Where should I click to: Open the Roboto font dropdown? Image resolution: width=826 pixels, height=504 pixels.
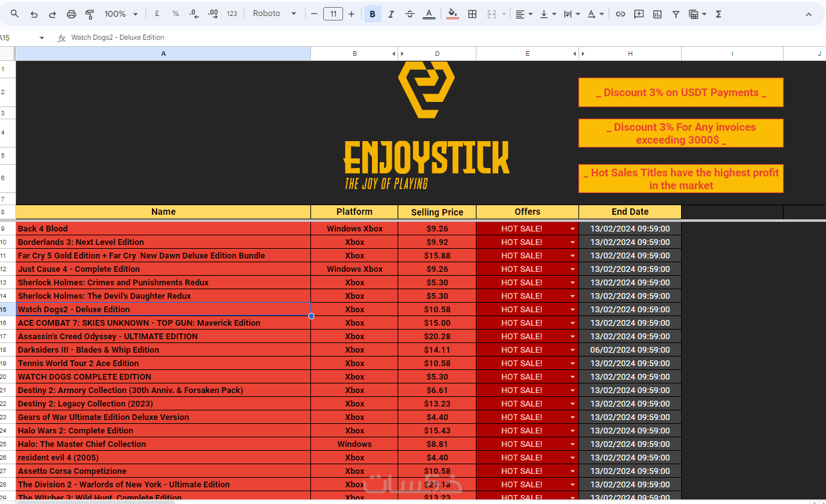[x=274, y=14]
